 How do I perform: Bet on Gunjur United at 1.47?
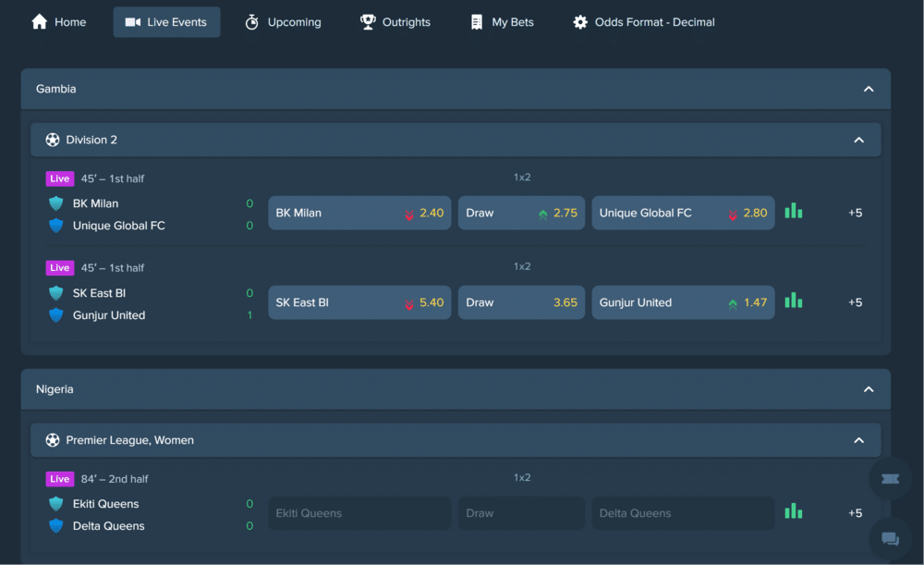click(x=683, y=302)
